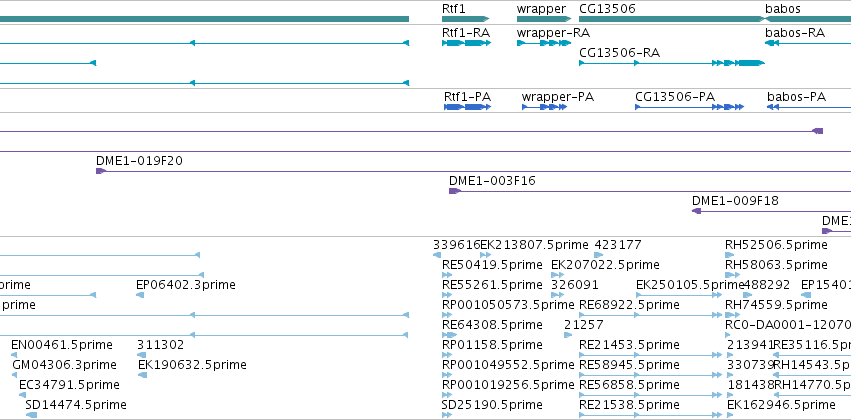
Task: Select the CG13506-RA transcript feature
Action: coord(672,63)
